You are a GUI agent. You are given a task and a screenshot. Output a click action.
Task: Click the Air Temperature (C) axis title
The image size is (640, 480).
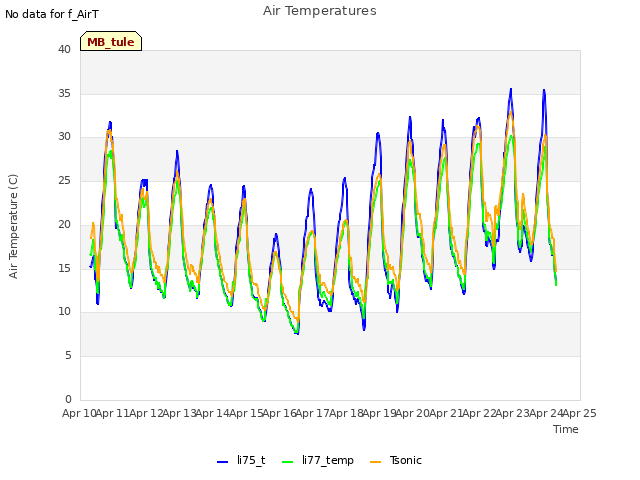(13, 227)
